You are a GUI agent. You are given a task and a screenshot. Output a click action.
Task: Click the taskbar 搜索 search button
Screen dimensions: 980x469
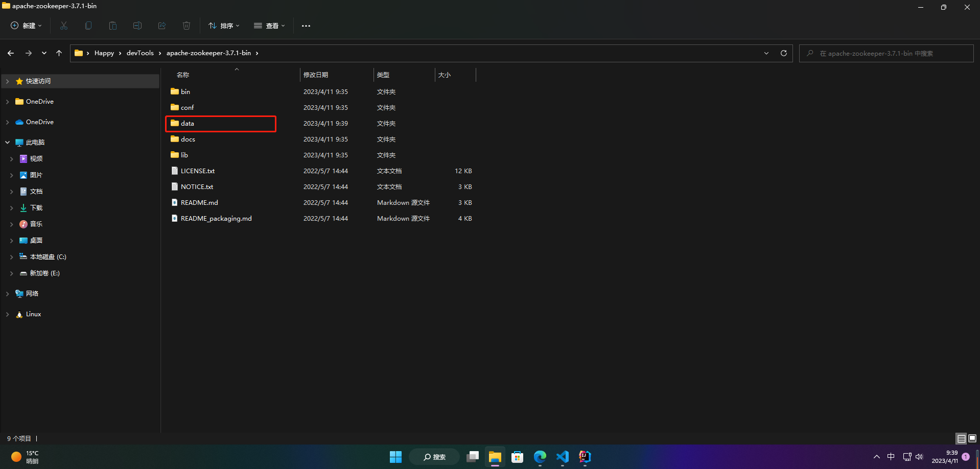(x=434, y=457)
